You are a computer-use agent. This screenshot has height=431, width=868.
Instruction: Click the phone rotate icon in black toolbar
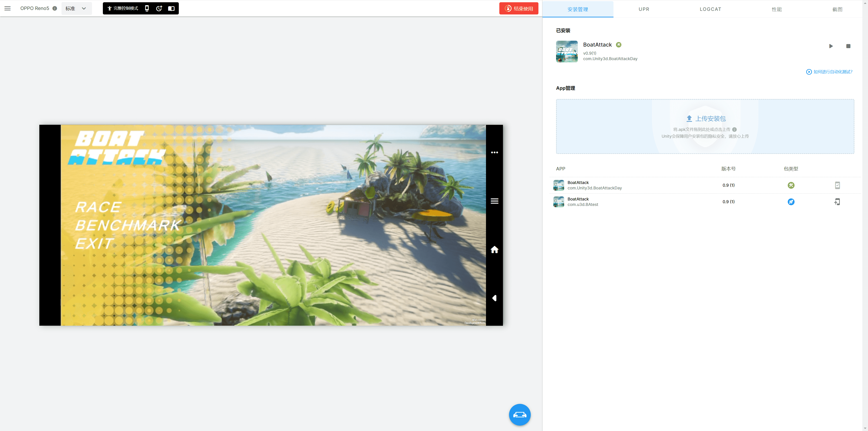(x=147, y=8)
